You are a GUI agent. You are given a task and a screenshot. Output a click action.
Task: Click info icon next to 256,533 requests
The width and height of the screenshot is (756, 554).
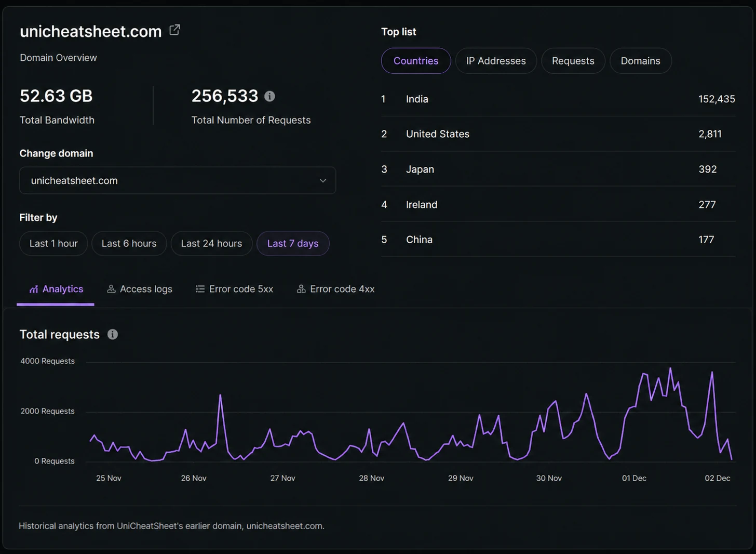tap(269, 96)
